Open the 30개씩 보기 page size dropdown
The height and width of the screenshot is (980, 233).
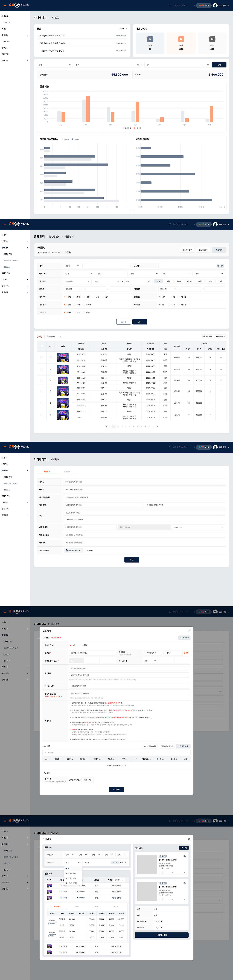(54, 337)
